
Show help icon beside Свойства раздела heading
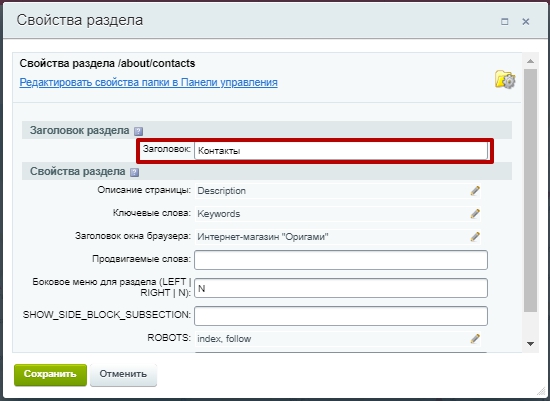pyautogui.click(x=134, y=172)
